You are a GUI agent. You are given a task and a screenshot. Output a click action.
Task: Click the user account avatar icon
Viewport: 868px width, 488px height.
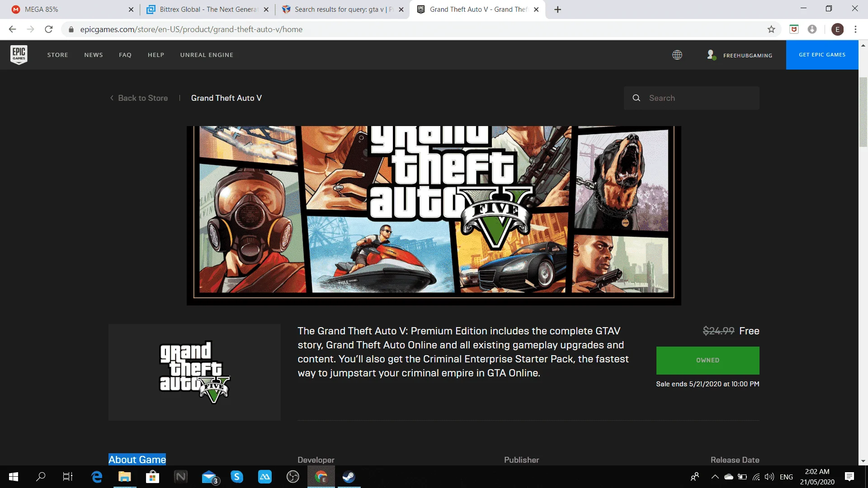point(711,55)
